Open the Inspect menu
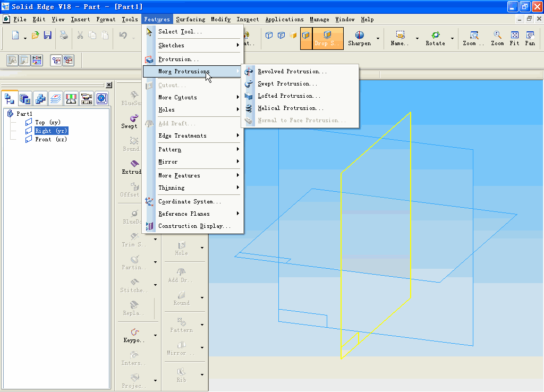 click(x=248, y=20)
